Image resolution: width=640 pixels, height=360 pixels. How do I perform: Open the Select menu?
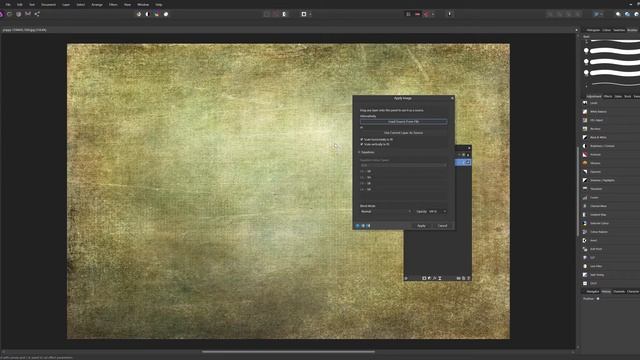click(x=81, y=4)
